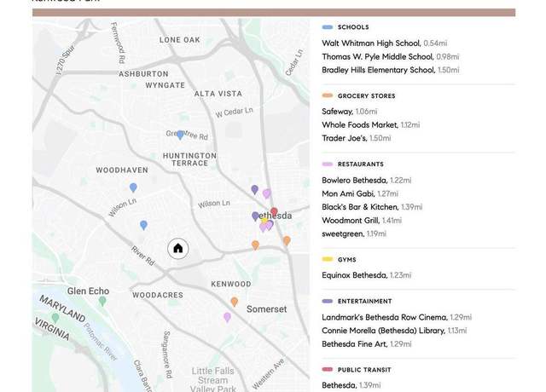546x392 pixels.
Task: Click the WYNGATE neighborhood label
Action: tap(165, 85)
